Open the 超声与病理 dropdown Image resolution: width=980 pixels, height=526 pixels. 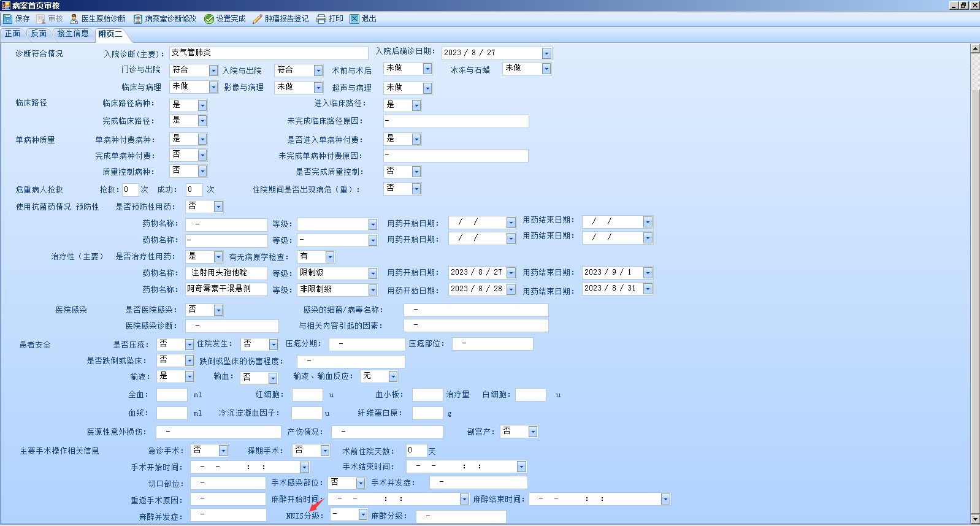pos(427,88)
